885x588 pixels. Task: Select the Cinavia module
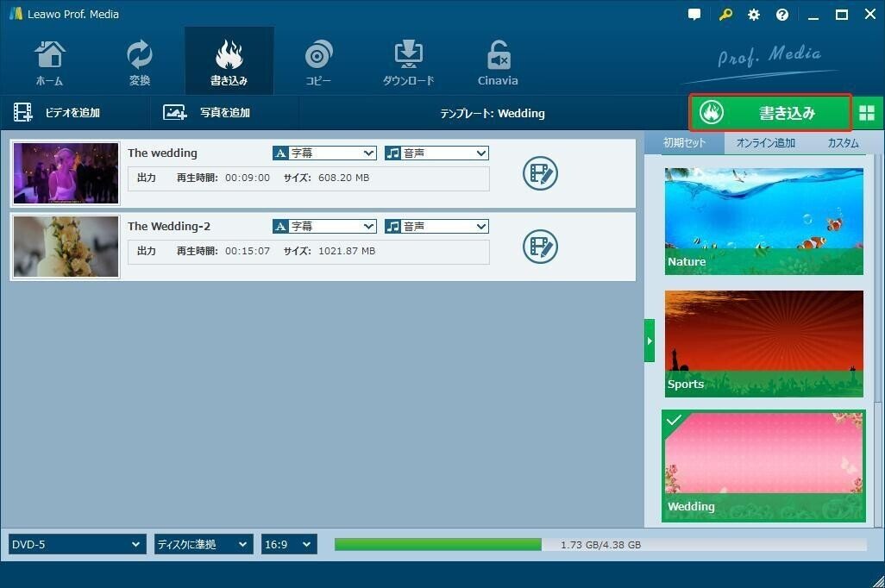pyautogui.click(x=498, y=60)
